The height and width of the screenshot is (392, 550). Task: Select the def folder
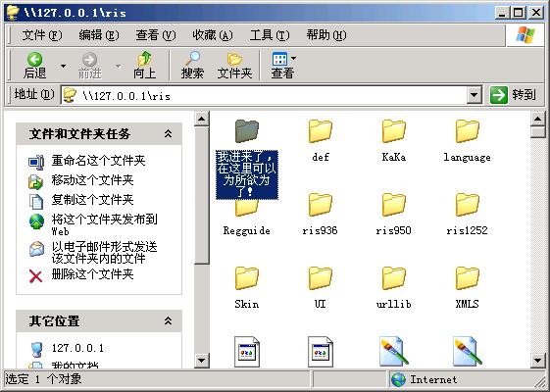click(321, 139)
